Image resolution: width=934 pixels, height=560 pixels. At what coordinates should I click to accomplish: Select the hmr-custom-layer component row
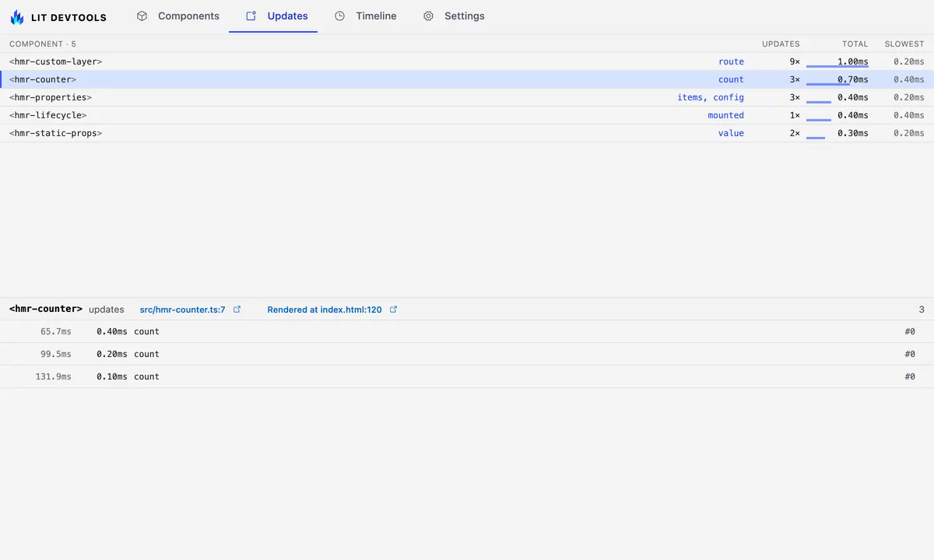tap(467, 61)
